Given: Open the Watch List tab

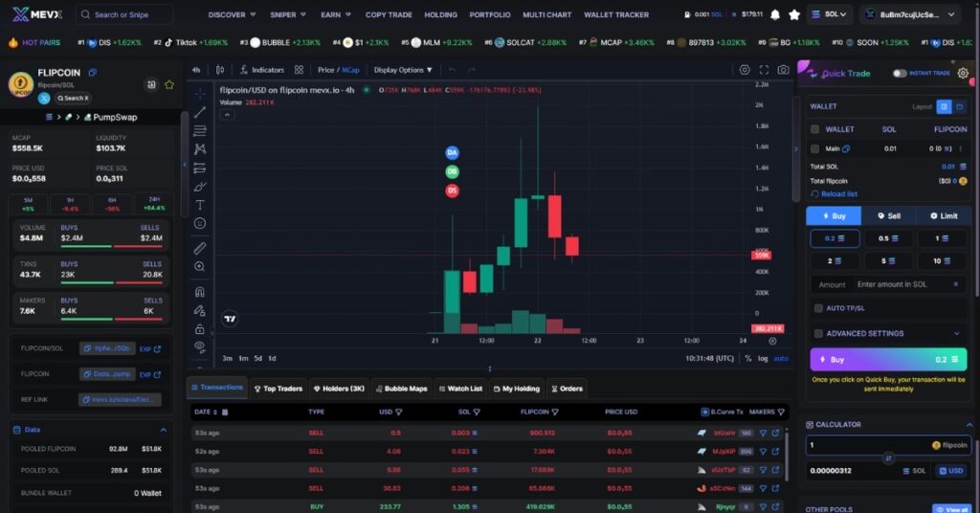Looking at the screenshot, I should [x=460, y=389].
